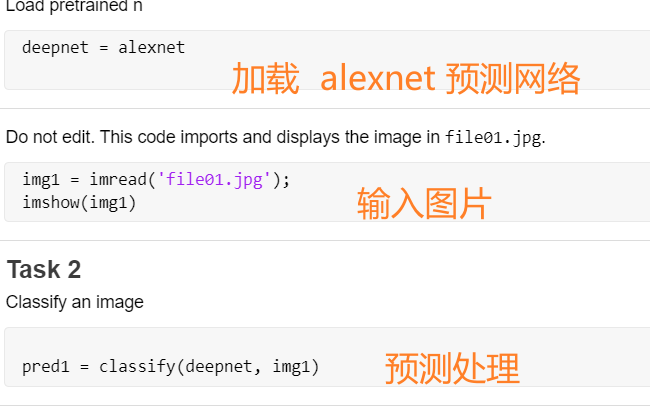Screen dimensions: 650x410
Task: Click the orange 预测处理 annotation
Action: click(x=452, y=368)
